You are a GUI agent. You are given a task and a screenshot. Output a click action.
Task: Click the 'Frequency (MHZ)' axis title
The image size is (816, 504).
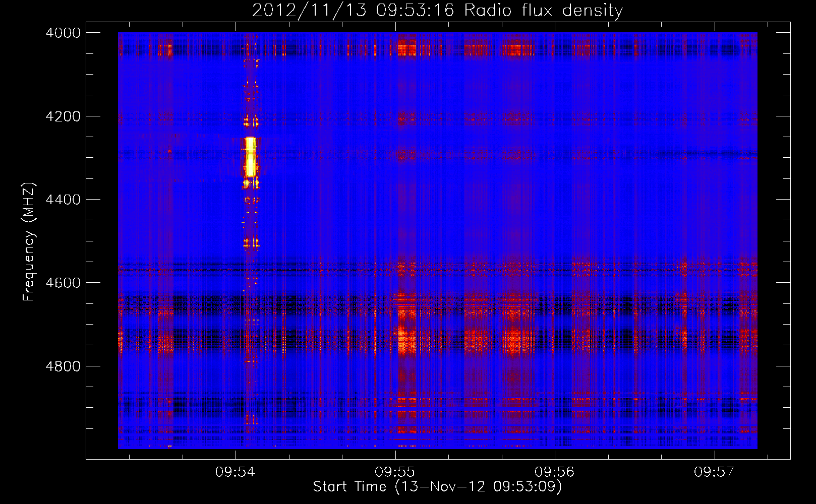click(x=29, y=242)
